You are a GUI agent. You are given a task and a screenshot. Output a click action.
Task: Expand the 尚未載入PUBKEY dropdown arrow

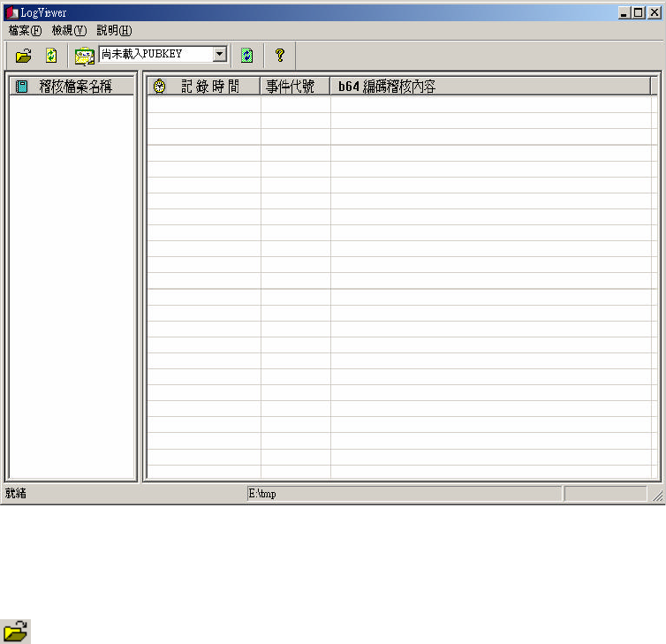(220, 54)
